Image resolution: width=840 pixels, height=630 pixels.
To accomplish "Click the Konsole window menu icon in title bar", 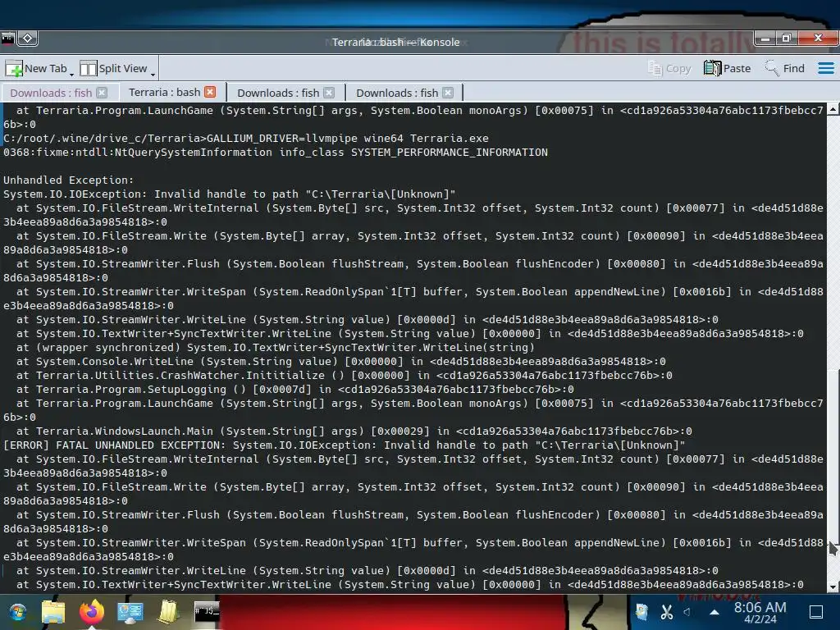I will [7, 39].
